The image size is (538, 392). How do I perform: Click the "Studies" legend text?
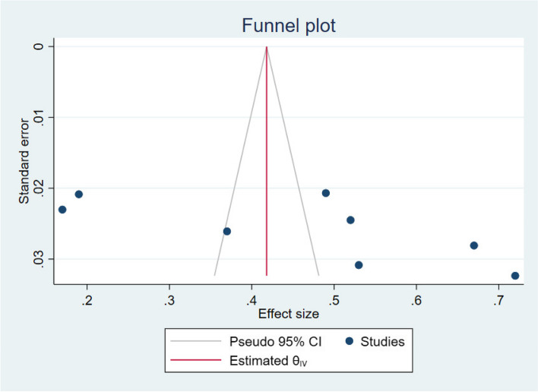point(382,343)
